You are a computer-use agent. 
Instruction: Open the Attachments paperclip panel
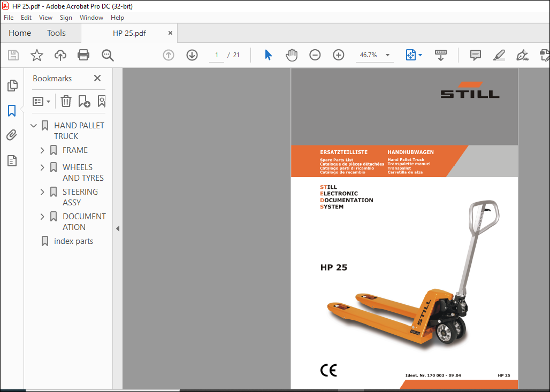(x=12, y=135)
